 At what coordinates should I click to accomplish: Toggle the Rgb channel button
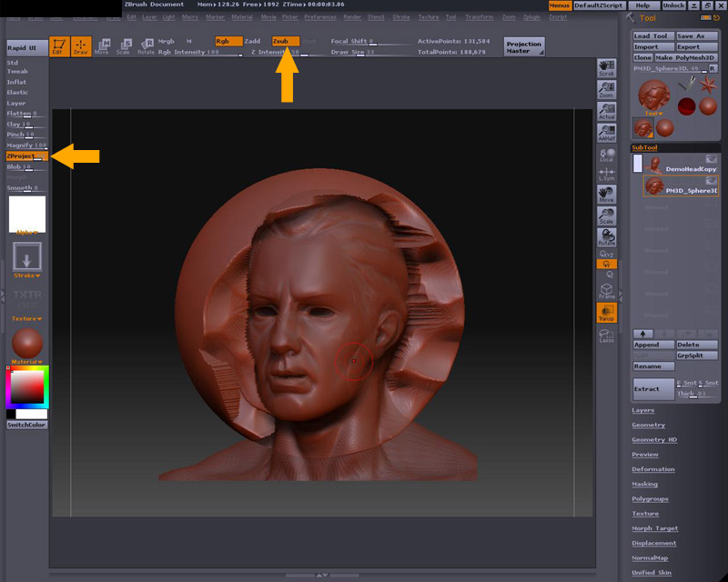[228, 41]
